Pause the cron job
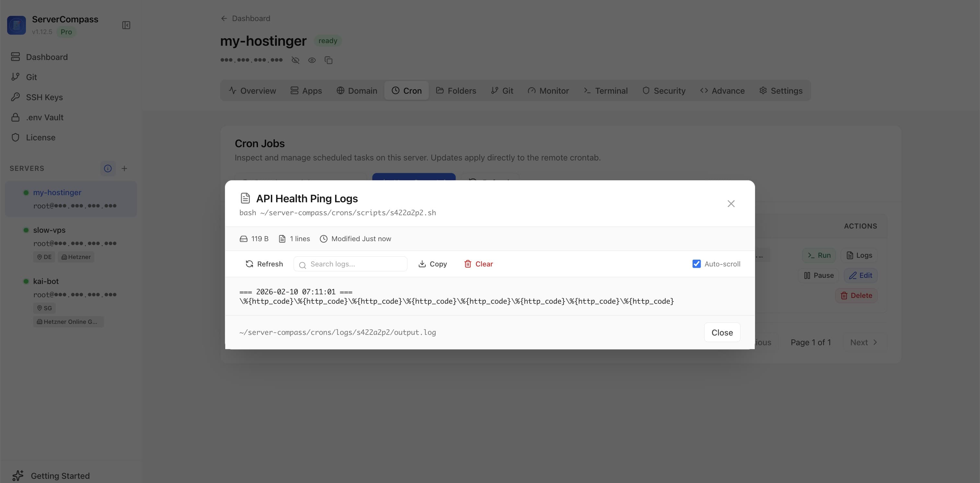This screenshot has width=980, height=483. 819,275
